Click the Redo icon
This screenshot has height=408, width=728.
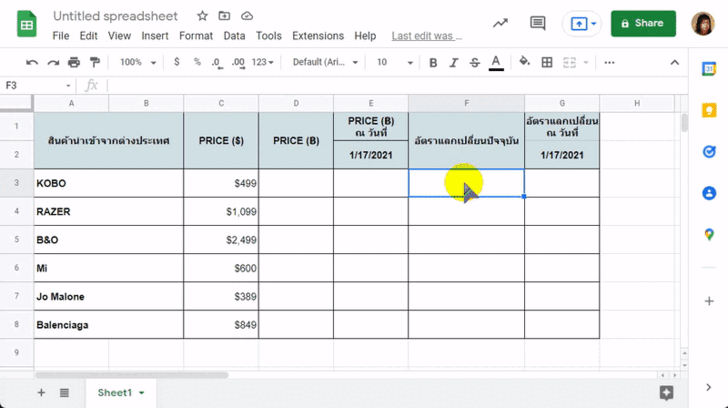click(x=53, y=62)
